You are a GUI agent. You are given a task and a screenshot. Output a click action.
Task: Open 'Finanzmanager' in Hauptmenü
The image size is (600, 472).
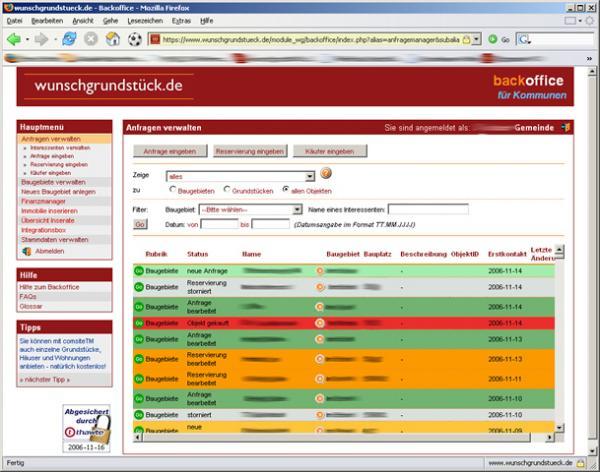[x=43, y=201]
